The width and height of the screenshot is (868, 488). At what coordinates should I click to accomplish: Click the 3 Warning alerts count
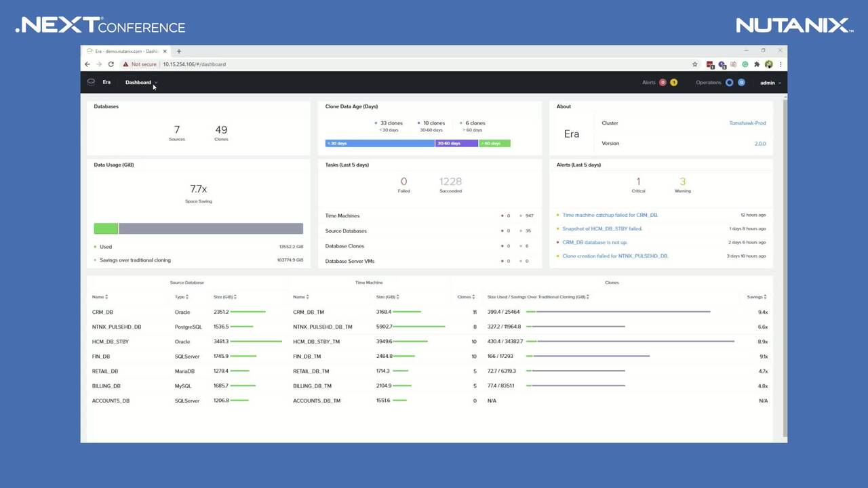[x=683, y=182]
